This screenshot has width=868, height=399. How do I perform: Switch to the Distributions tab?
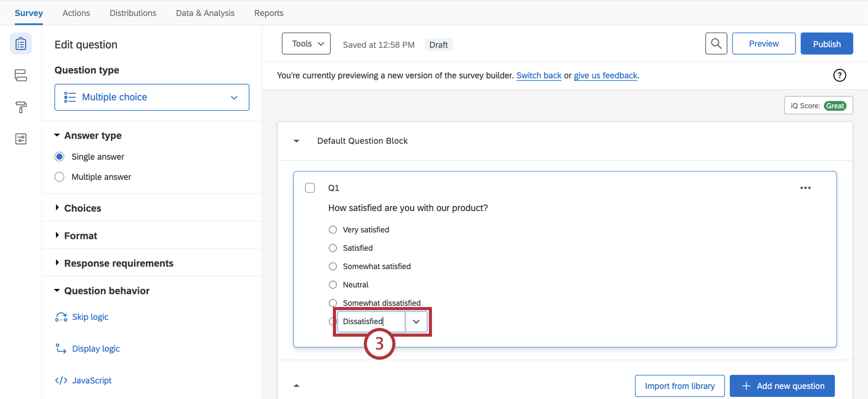click(133, 13)
